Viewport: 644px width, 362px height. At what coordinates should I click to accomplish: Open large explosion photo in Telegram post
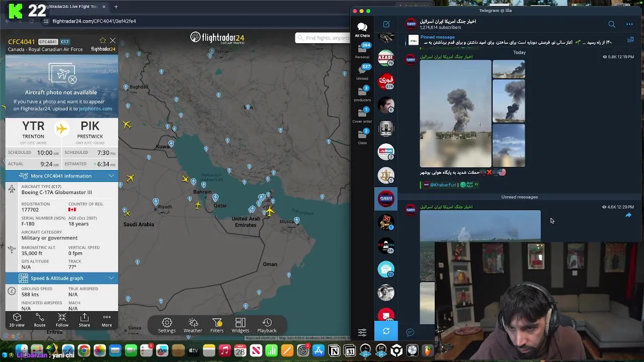coord(455,114)
